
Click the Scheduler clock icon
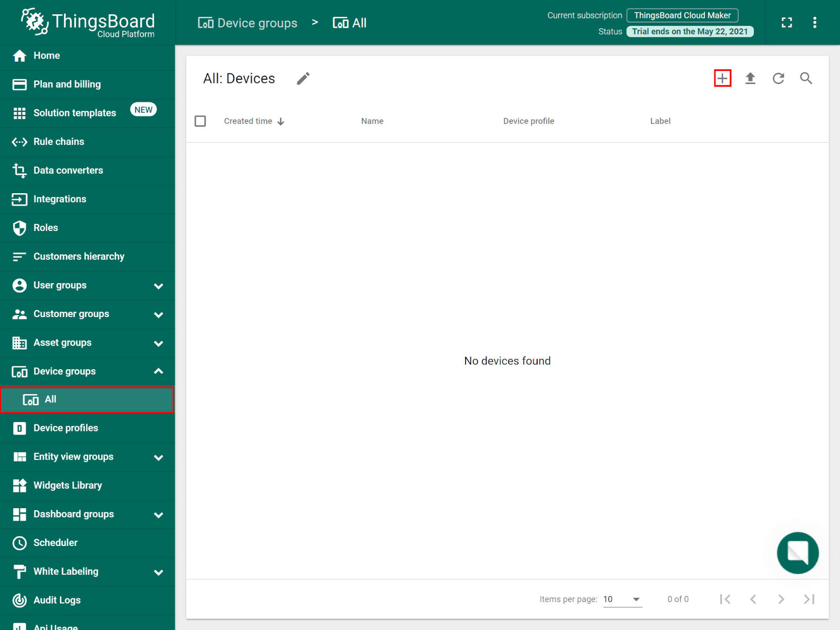pos(19,542)
